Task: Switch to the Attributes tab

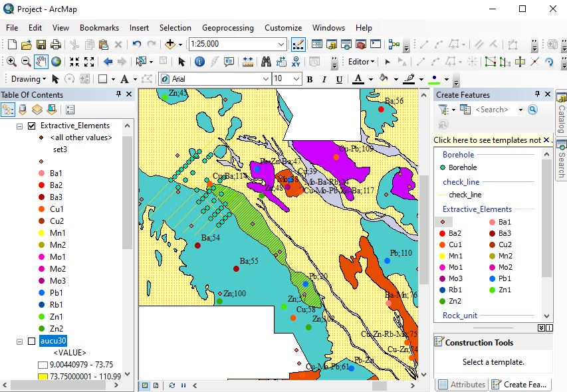Action: 461,385
